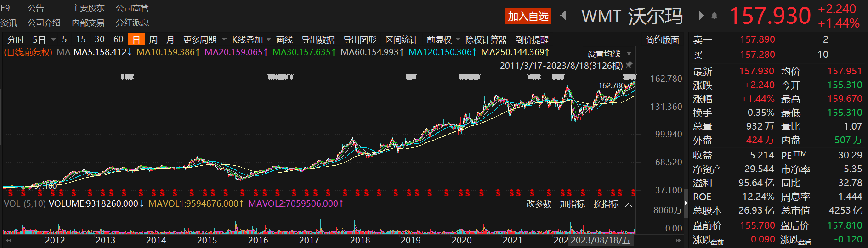Click 加入自选 add to watchlist
Screen dimensions: 868x248
(x=528, y=16)
